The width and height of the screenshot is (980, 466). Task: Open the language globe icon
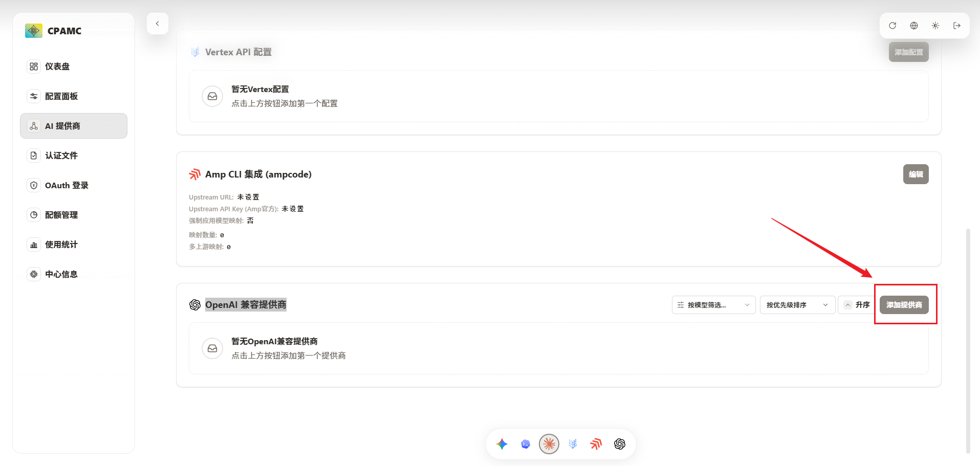pyautogui.click(x=914, y=26)
